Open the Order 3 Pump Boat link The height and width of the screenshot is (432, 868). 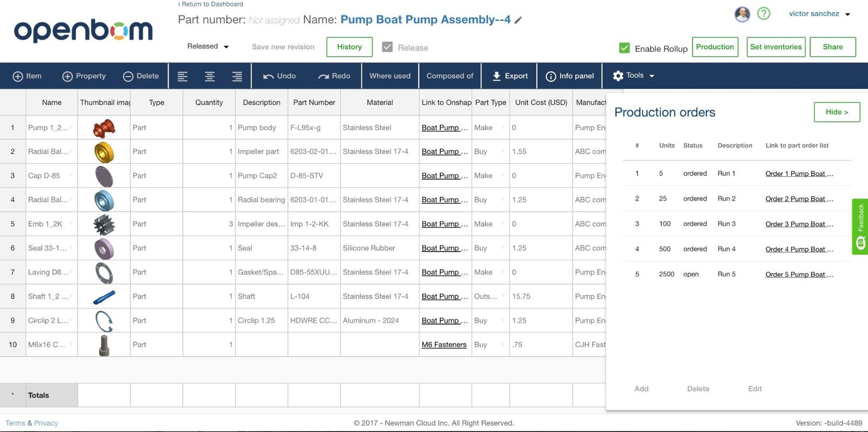pyautogui.click(x=799, y=224)
